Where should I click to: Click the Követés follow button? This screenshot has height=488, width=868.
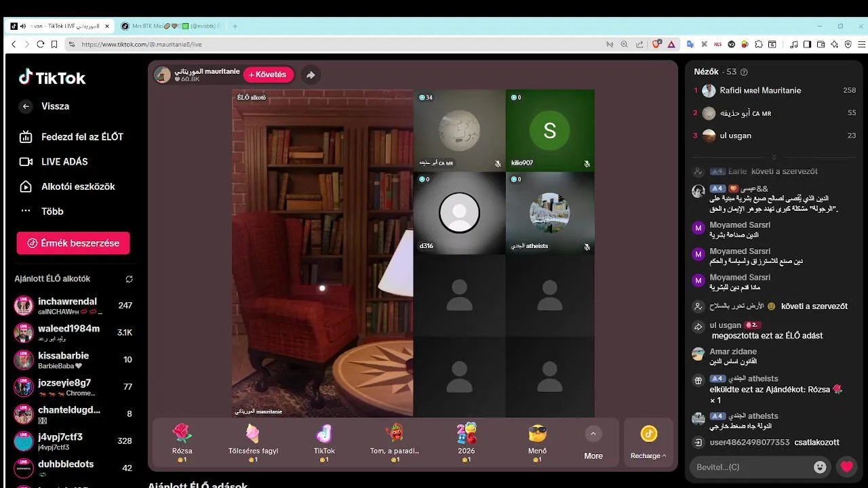(x=269, y=75)
